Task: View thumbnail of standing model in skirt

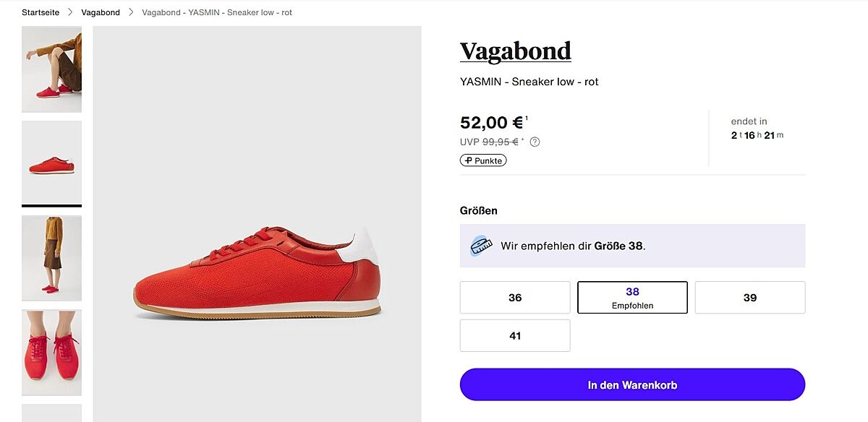Action: tap(51, 258)
